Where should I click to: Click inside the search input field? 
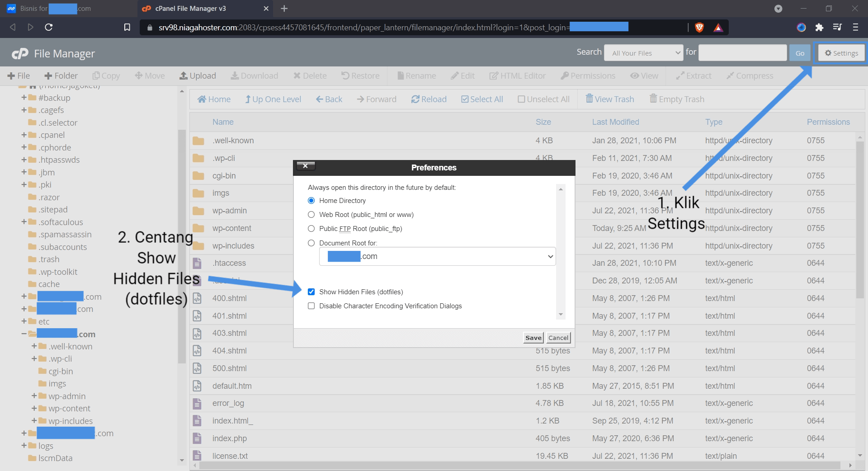click(742, 52)
